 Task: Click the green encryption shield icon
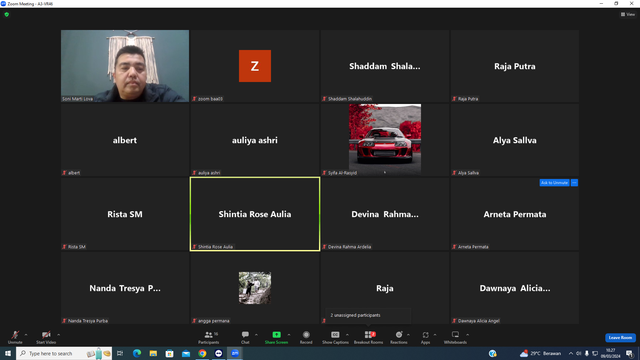(x=7, y=14)
